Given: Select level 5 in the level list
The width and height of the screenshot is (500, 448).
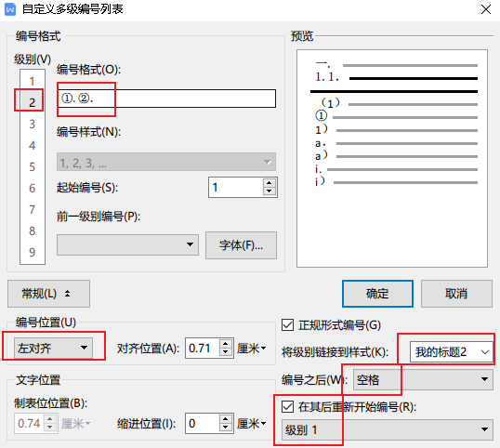Looking at the screenshot, I should 33,166.
